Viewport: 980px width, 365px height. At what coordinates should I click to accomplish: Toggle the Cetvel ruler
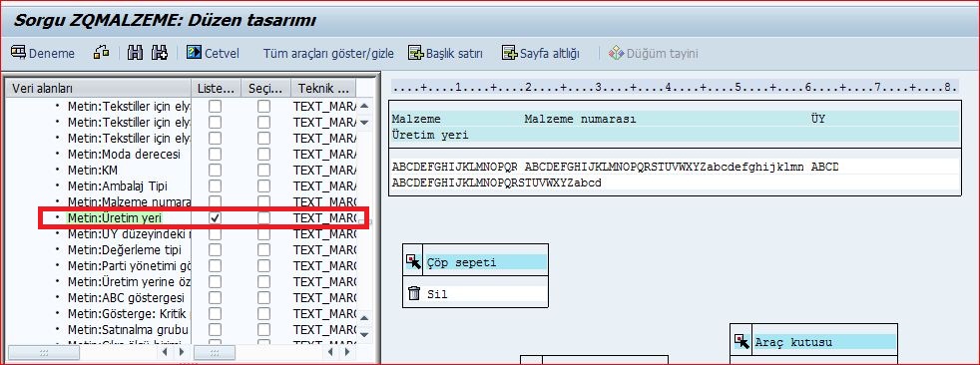coord(213,53)
